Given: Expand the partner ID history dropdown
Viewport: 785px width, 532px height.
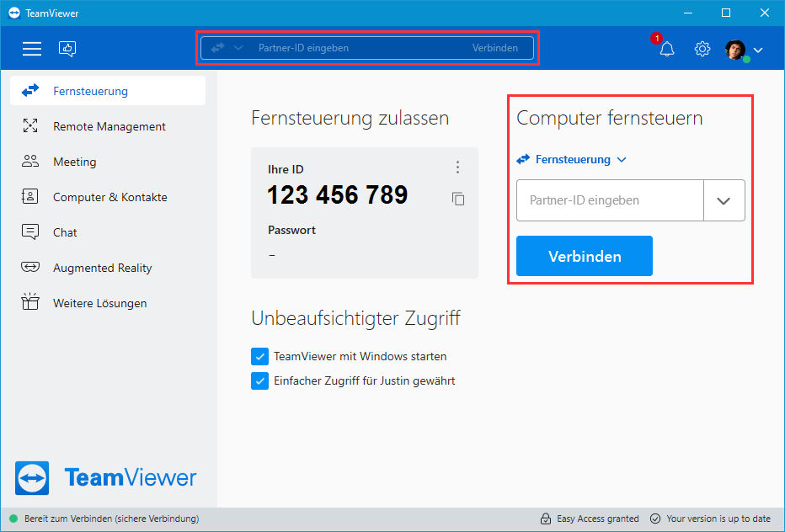Looking at the screenshot, I should click(724, 200).
